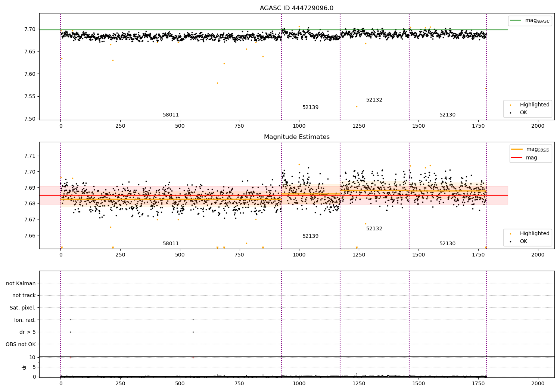Click x-tick 2000 under the AGASC ID plot
This screenshot has height=392, width=560.
click(538, 126)
